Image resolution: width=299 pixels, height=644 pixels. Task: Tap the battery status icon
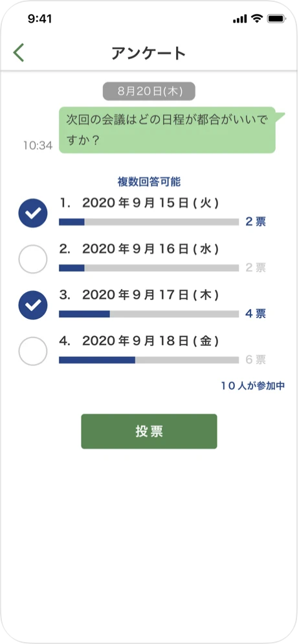(276, 19)
